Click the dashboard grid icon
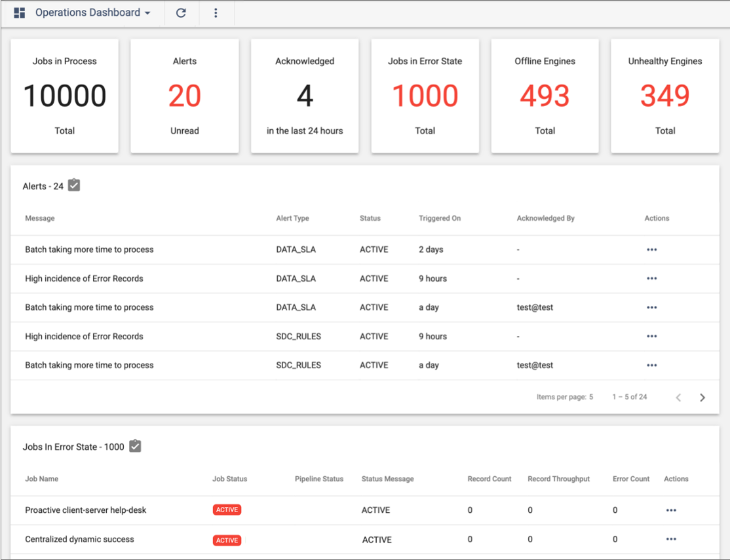The height and width of the screenshot is (560, 730). [19, 12]
